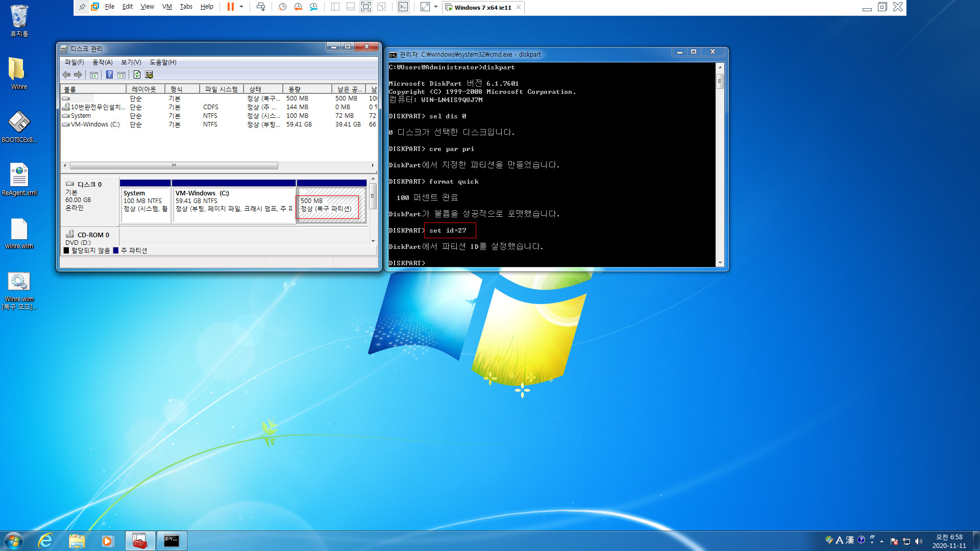Click the stretch guest display icon
Image resolution: width=980 pixels, height=551 pixels.
click(x=425, y=7)
